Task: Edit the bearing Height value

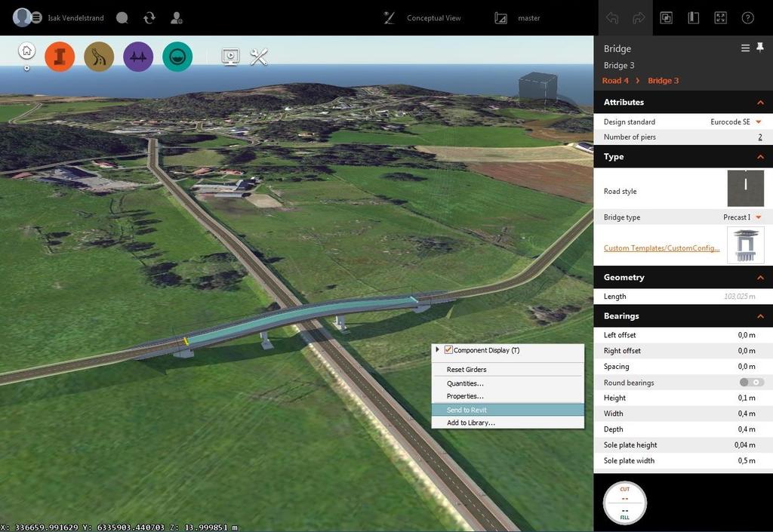Action: pyautogui.click(x=747, y=398)
